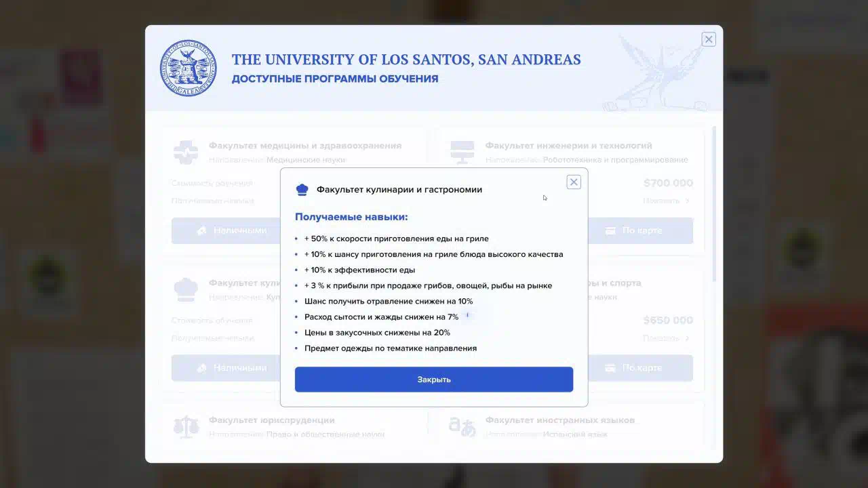Click the Робототехника и программирование direction text

[x=615, y=160]
